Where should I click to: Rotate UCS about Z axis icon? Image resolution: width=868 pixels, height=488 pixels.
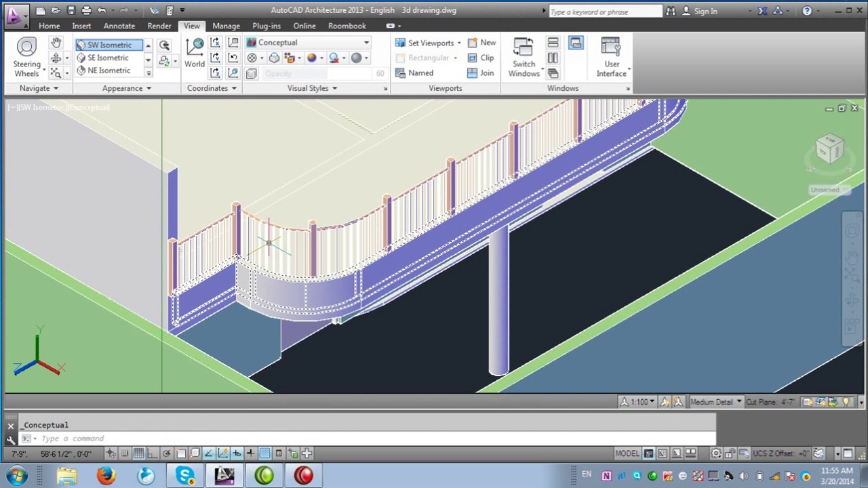tap(216, 73)
